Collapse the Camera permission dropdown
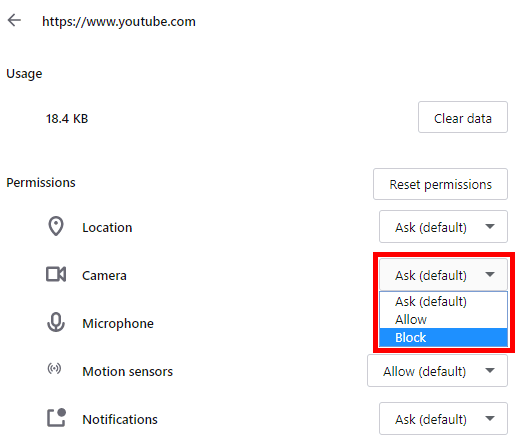Image resolution: width=520 pixels, height=442 pixels. [x=443, y=275]
